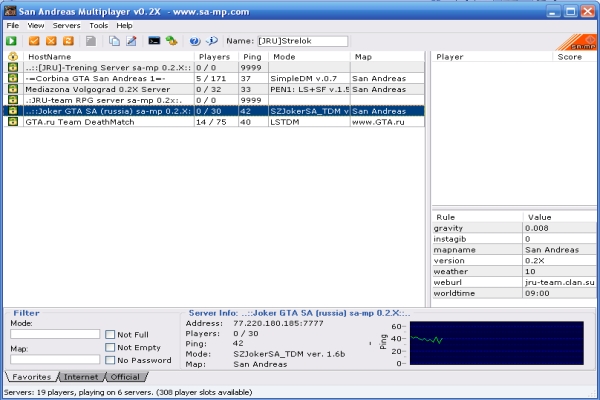Select the Mediazona Volgograd 0.2X Server row
This screenshot has height=400, width=600.
(x=214, y=89)
